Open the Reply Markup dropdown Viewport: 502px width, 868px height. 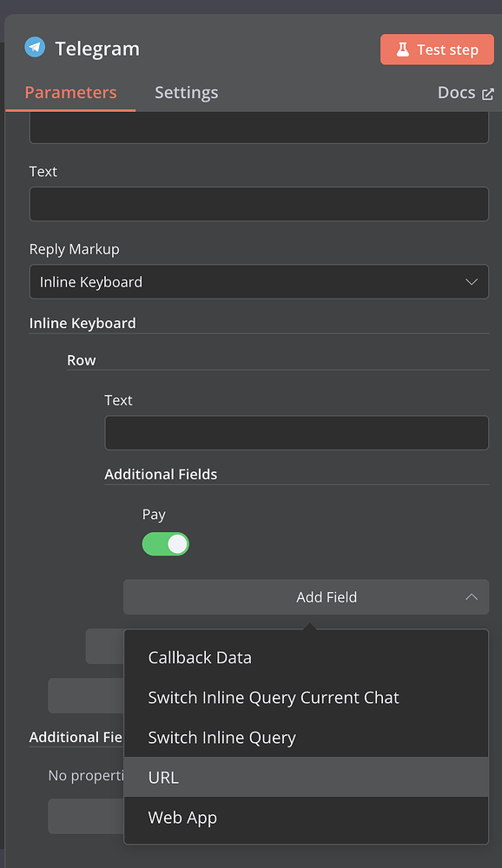coord(259,281)
